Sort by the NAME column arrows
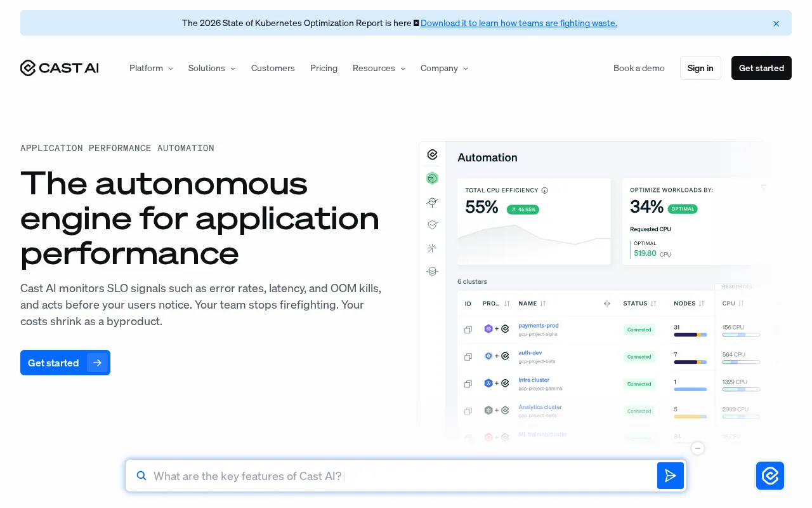 [x=543, y=304]
